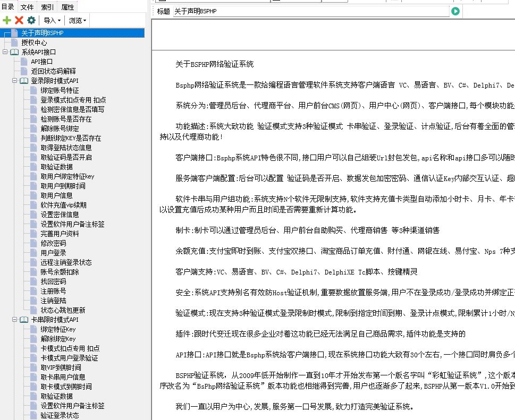The height and width of the screenshot is (420, 515).
Task: Click the 标题 text input field
Action: (311, 11)
